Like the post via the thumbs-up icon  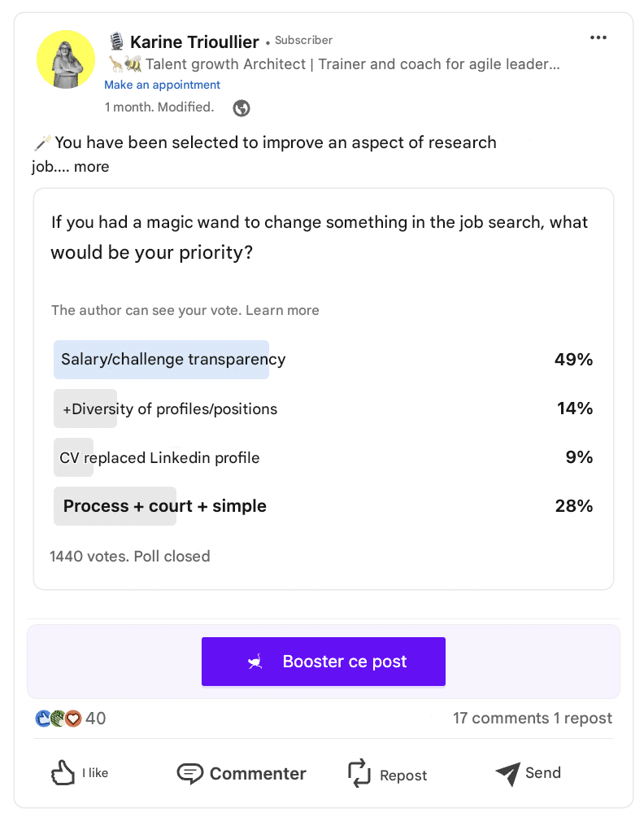[x=63, y=773]
